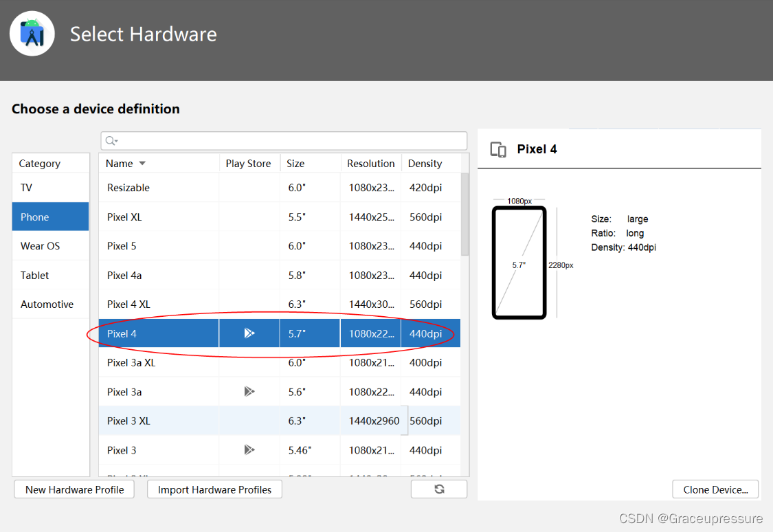Click the 1440x2960 resolution cell
Screen dimensions: 773x532
374,421
